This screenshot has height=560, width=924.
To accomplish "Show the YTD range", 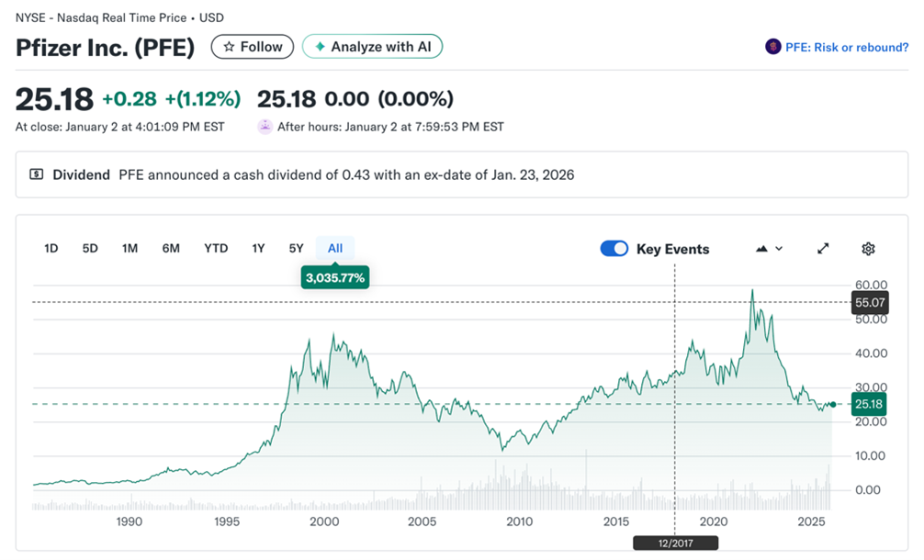I will click(216, 248).
